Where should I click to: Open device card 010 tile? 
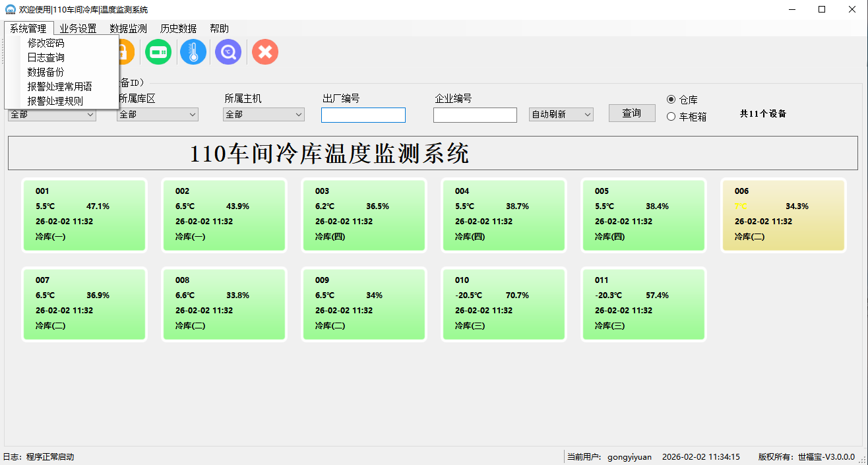pyautogui.click(x=503, y=304)
